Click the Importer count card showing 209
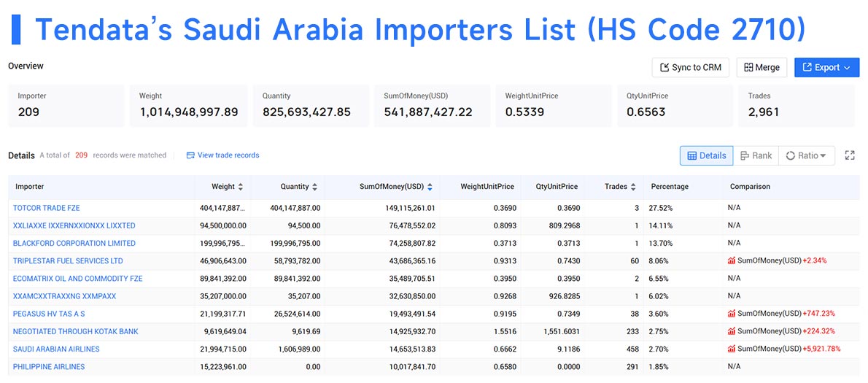 66,106
